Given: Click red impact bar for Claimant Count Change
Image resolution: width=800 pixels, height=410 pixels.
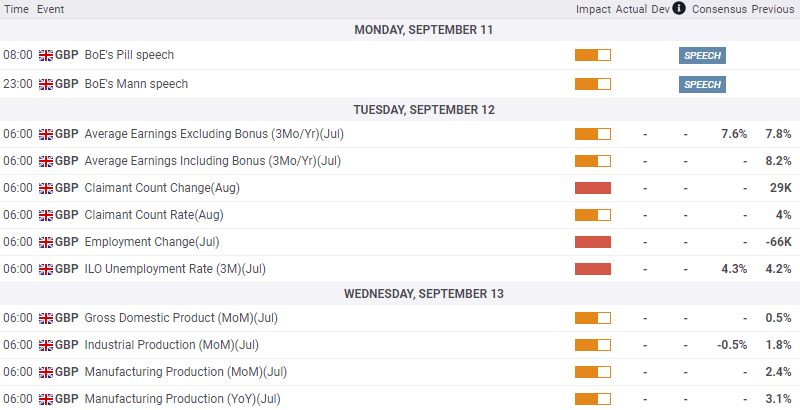Looking at the screenshot, I should (592, 188).
